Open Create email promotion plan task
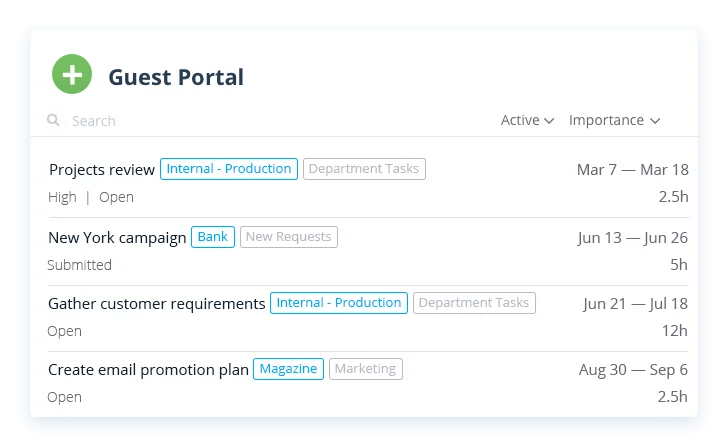 coord(148,370)
